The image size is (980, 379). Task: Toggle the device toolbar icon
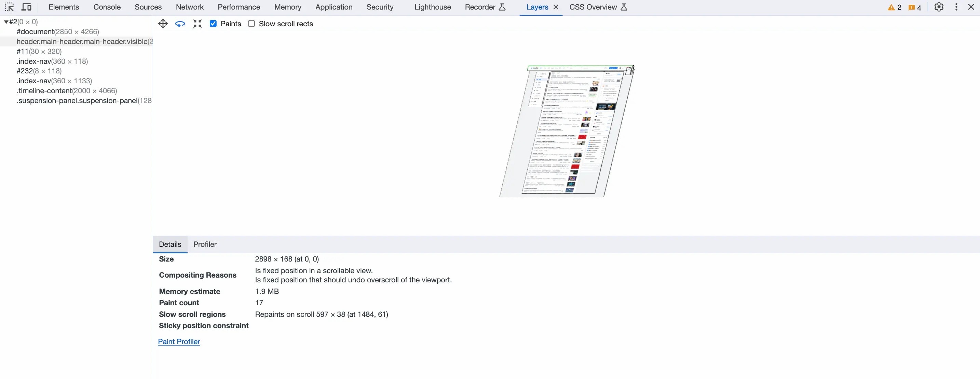click(26, 7)
